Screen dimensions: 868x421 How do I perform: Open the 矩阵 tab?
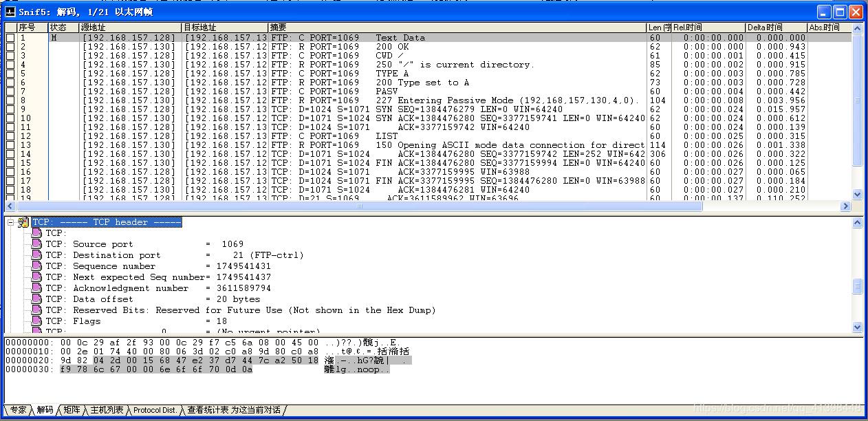coord(70,410)
